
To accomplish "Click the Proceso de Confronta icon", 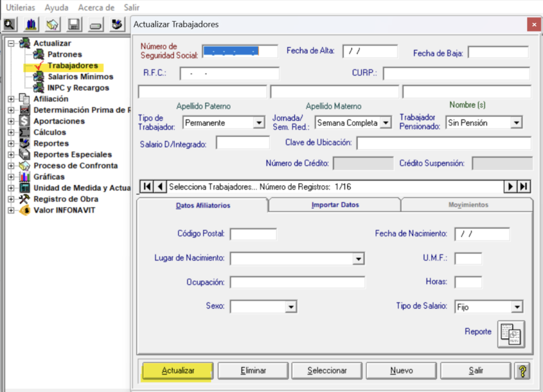I will pyautogui.click(x=24, y=165).
